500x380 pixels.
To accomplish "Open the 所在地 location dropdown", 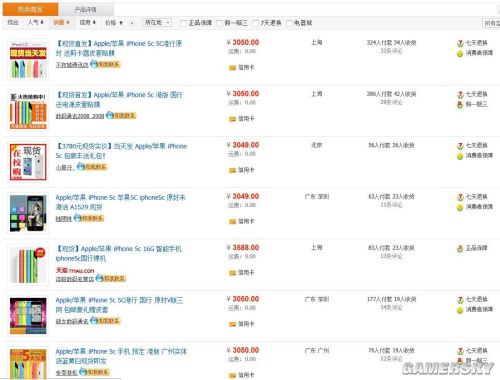I will tap(157, 22).
